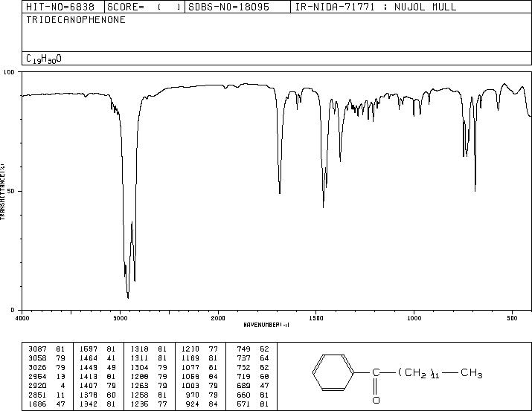Click the HIT-NO=6838 header field
This screenshot has width=532, height=411.
coord(60,7)
